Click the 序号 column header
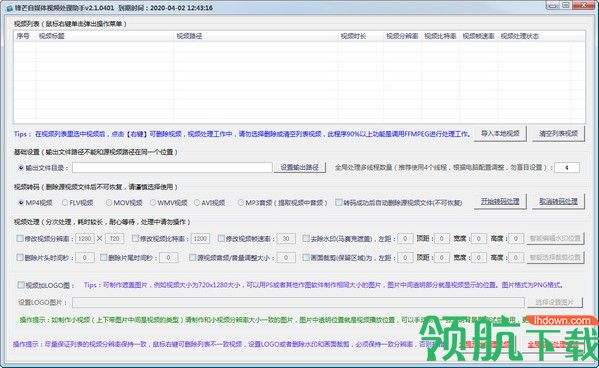This screenshot has width=599, height=368. pos(25,36)
